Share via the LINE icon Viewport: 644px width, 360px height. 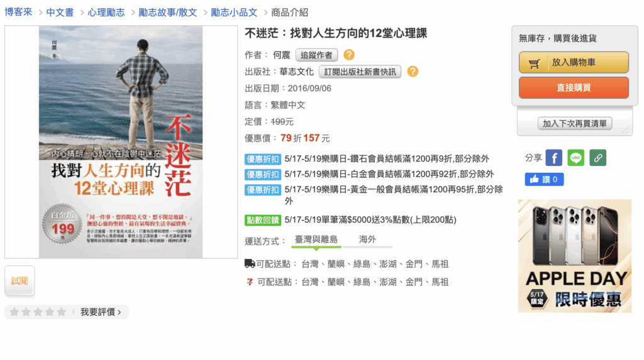[576, 158]
